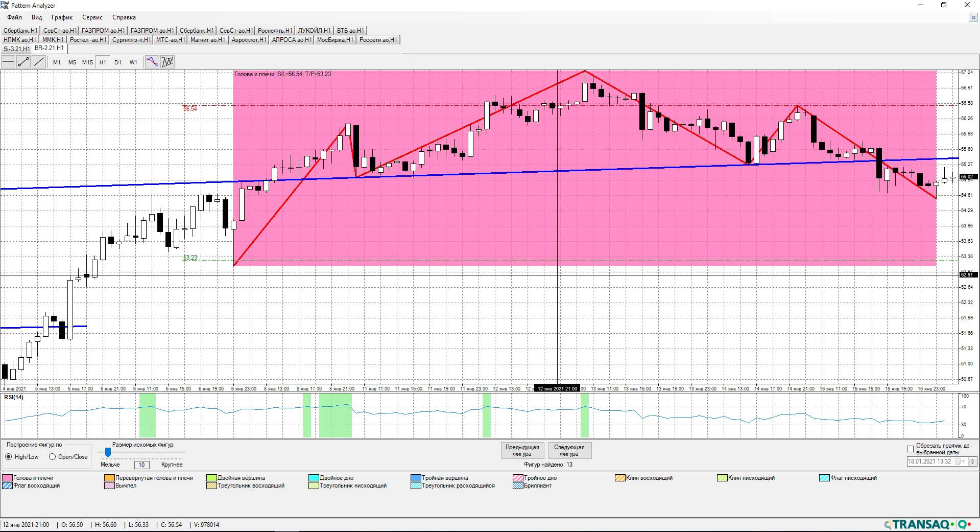Click the date field spinner arrows
Viewport: 980px width, 532px height.
point(973,461)
